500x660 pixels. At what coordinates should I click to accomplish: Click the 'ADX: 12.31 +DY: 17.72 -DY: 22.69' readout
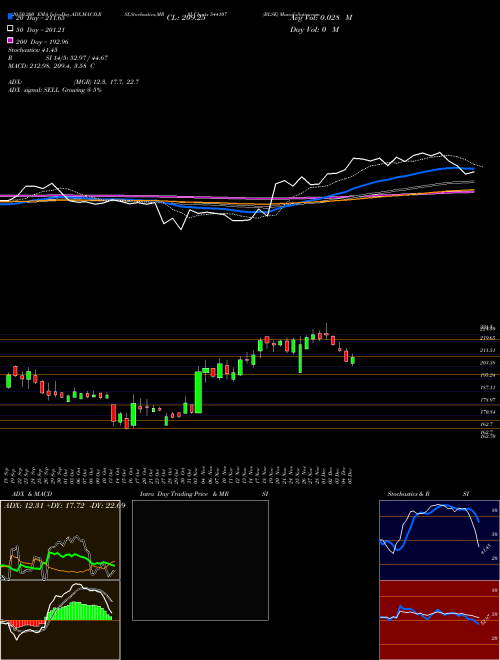[x=65, y=506]
